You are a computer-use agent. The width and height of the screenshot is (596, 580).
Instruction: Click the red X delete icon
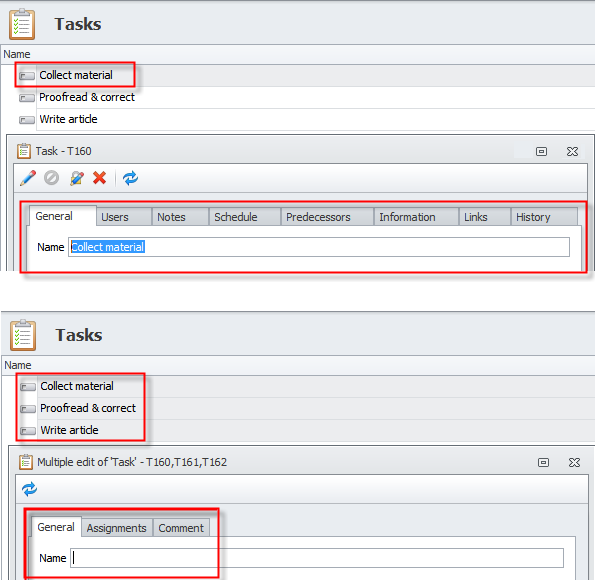pos(100,177)
